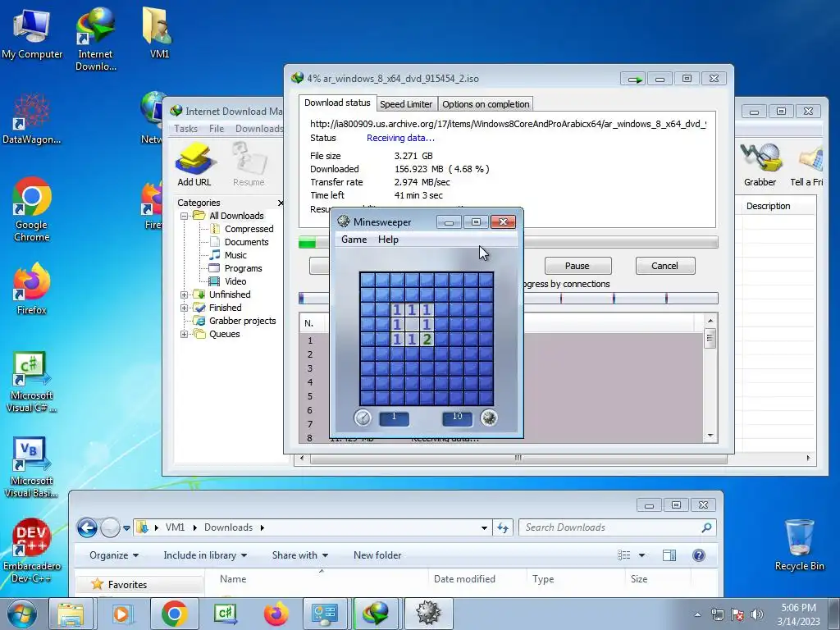
Task: Click the Minesweeper clock timer icon
Action: click(x=363, y=418)
